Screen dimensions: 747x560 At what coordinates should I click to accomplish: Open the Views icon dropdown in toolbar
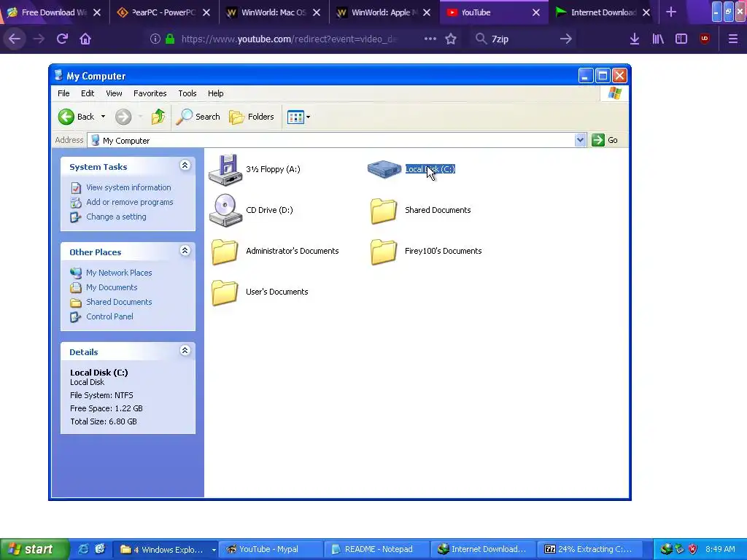click(x=298, y=117)
